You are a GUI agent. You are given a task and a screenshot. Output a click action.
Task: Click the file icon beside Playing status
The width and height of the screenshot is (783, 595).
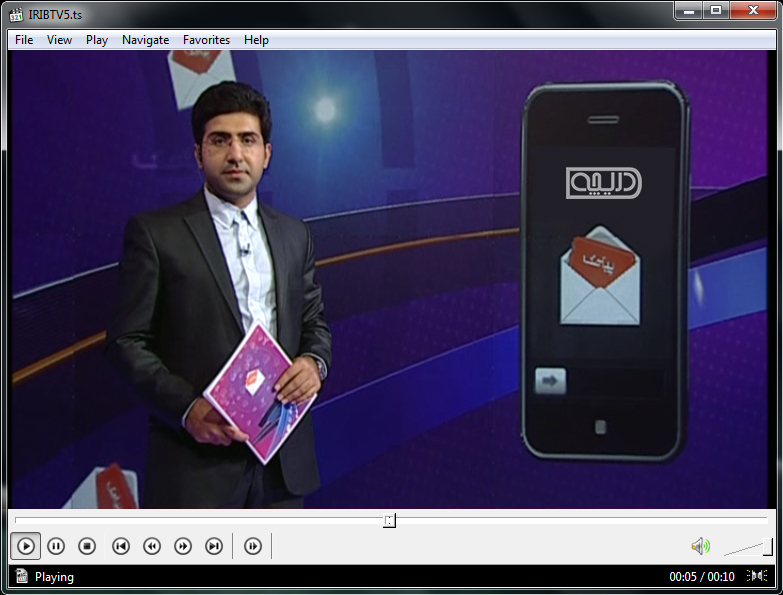point(21,576)
